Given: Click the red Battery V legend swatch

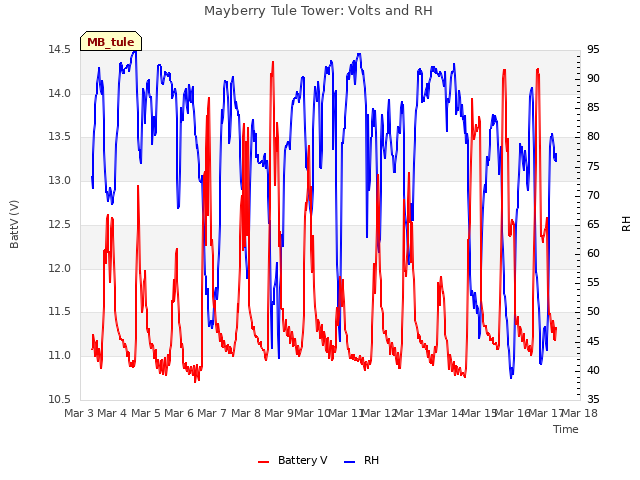Looking at the screenshot, I should [x=264, y=461].
